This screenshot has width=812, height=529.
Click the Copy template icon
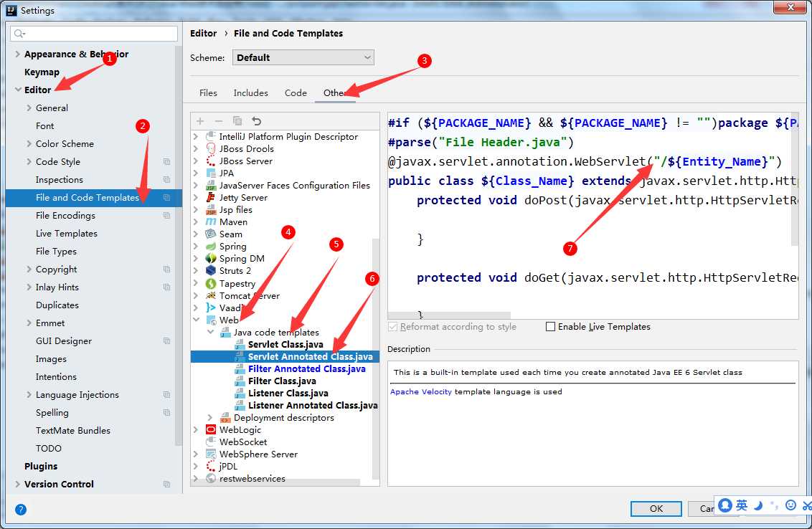click(x=237, y=121)
